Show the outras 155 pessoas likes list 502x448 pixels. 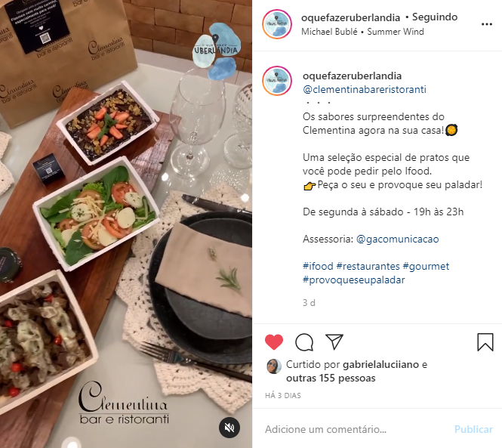click(x=331, y=378)
